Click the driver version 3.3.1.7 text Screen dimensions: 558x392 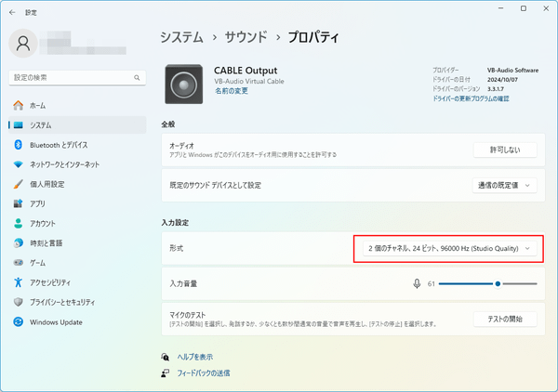(x=496, y=89)
